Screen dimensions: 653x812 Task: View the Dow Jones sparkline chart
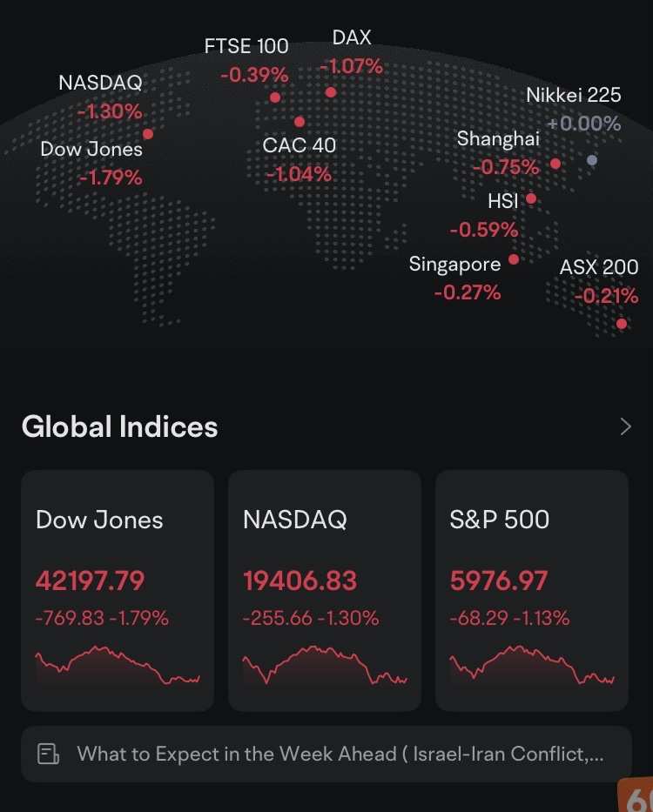(118, 667)
